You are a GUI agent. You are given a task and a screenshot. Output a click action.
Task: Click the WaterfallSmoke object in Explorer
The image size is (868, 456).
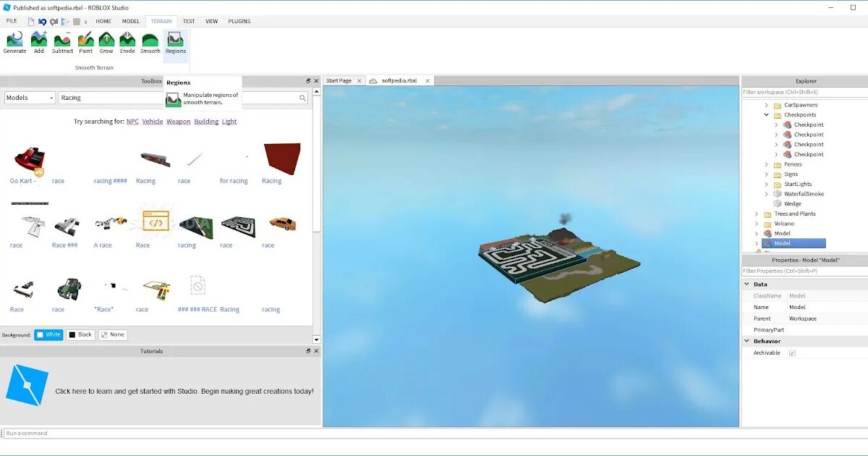click(804, 194)
